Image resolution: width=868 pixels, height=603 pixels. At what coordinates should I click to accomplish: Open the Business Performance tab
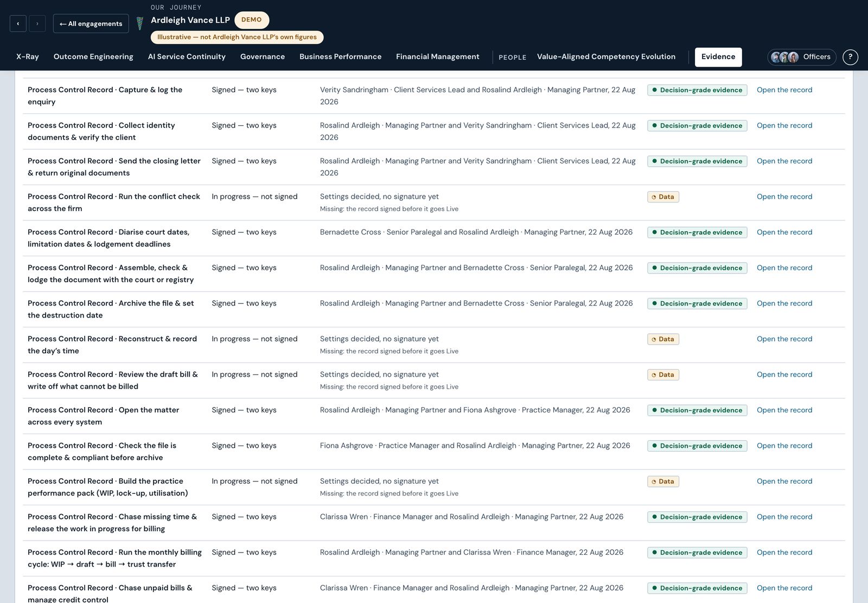[340, 57]
